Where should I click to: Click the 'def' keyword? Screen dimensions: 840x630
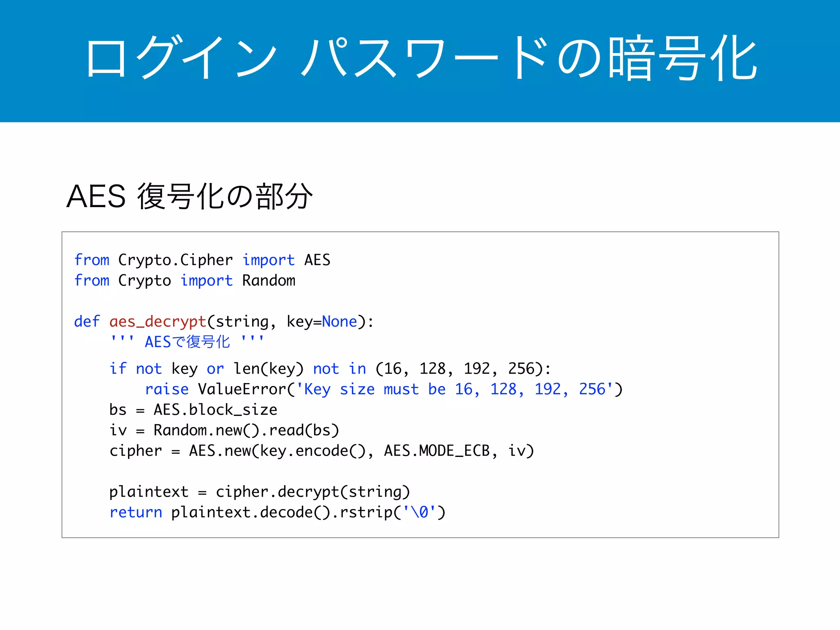(x=87, y=322)
